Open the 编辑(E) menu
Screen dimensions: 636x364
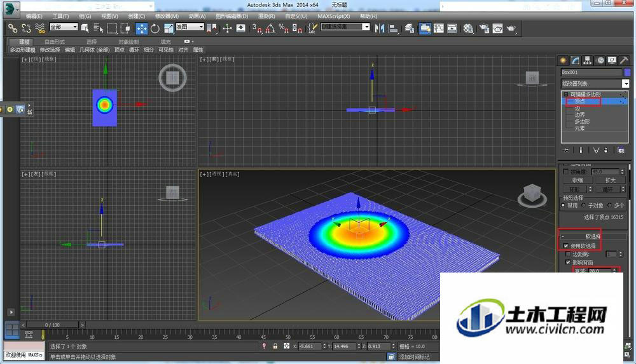coord(34,17)
